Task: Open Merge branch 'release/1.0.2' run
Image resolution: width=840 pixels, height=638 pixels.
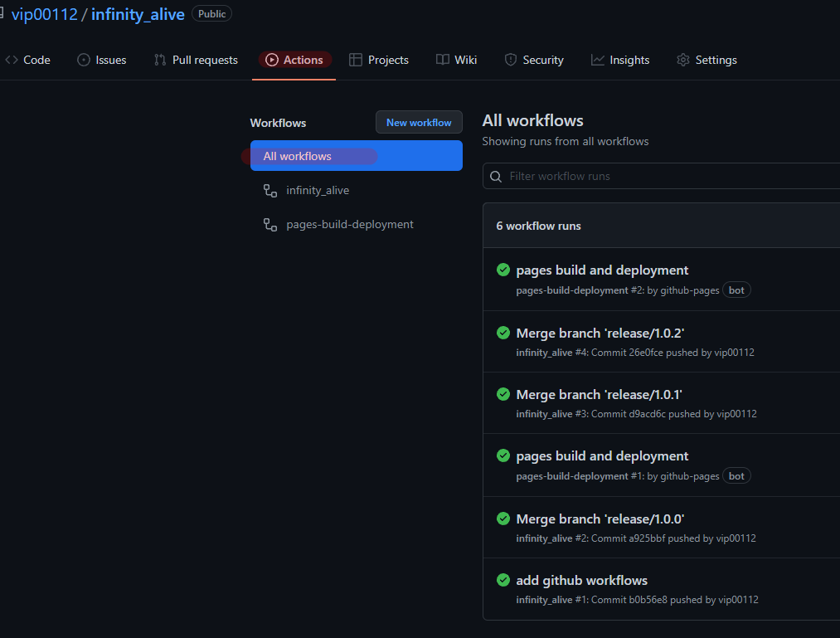Action: 600,333
